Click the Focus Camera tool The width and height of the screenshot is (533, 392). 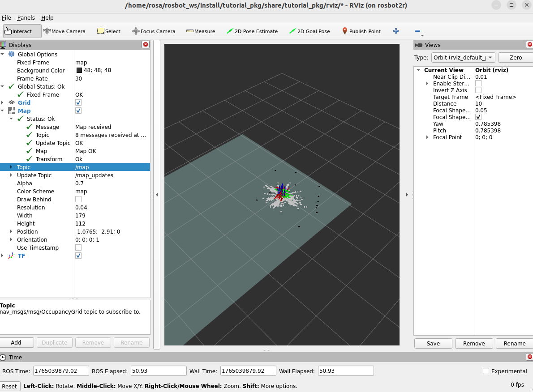pos(154,31)
